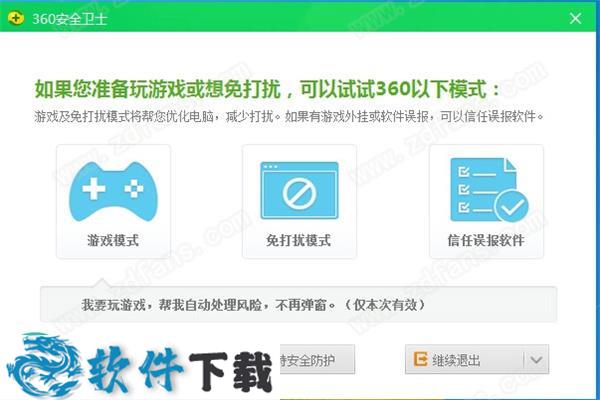Click the 信任误报软件 label text

click(486, 240)
